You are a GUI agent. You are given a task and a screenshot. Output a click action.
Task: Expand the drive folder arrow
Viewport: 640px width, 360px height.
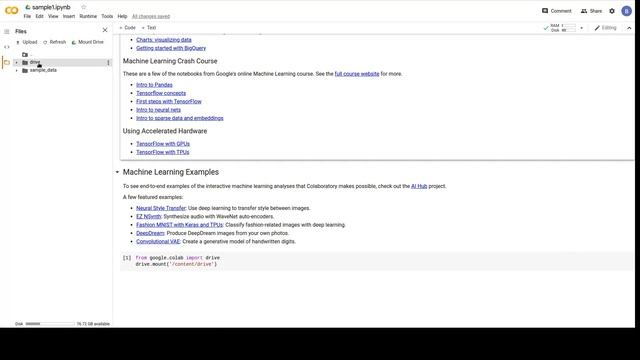pos(17,62)
